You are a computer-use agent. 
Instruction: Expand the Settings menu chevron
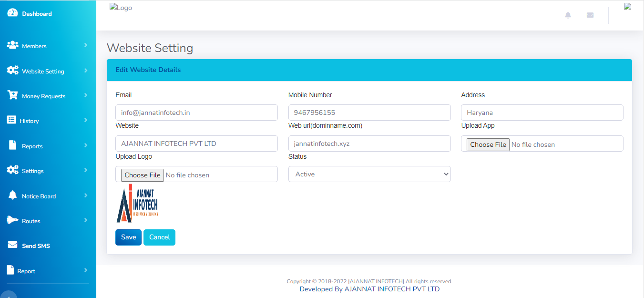point(86,170)
